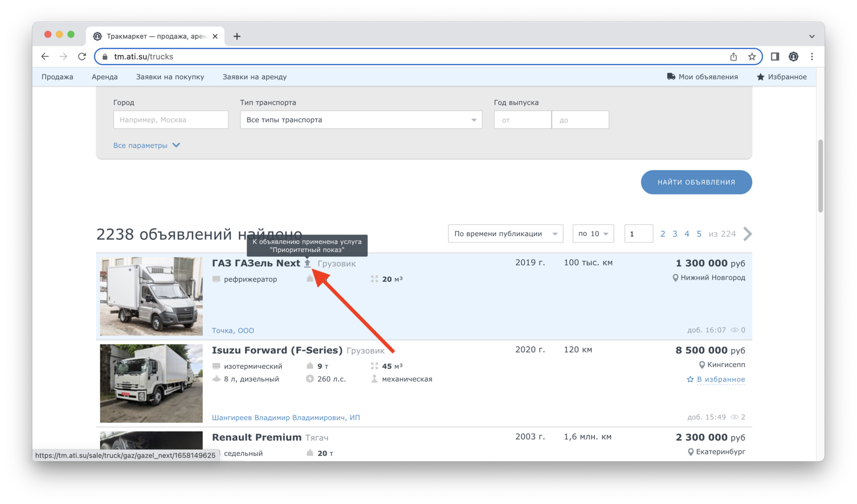The image size is (857, 504).
Task: Reload the current page
Action: coord(82,57)
